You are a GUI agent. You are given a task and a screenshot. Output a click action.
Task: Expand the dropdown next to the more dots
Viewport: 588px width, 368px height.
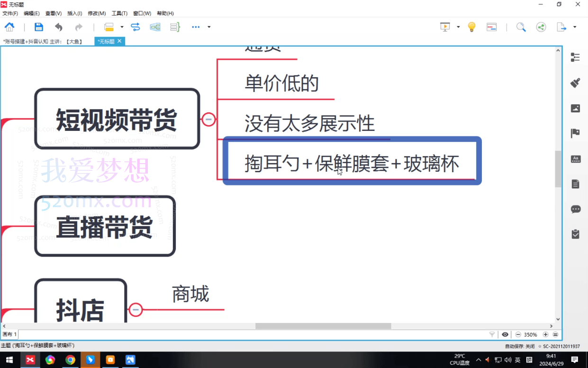click(209, 27)
